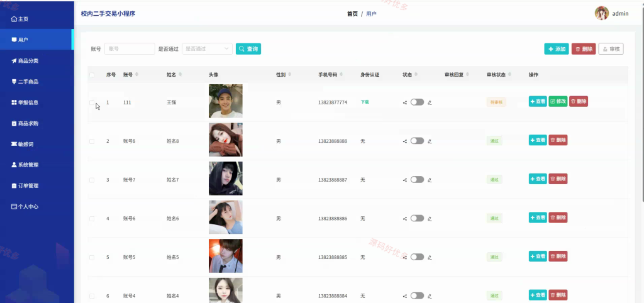This screenshot has height=303, width=644.
Task: Click edit pencil icon in 账号4 row
Action: (x=430, y=296)
